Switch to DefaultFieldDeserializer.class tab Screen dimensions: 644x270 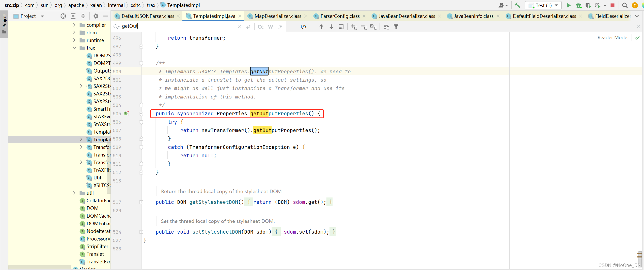click(544, 16)
